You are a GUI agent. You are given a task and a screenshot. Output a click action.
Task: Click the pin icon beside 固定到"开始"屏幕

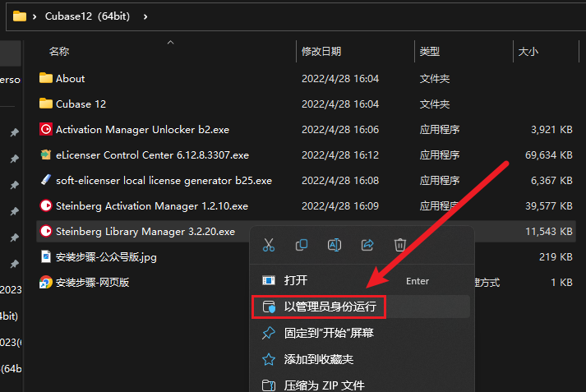click(269, 333)
